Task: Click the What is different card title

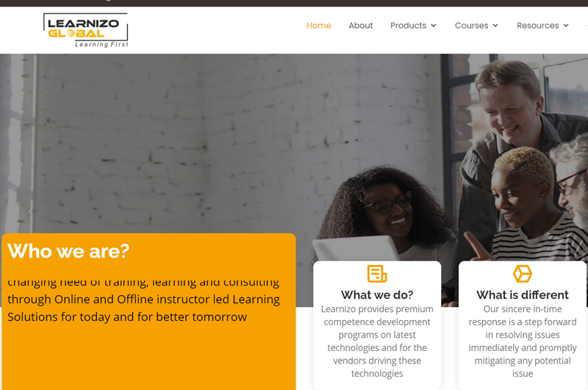Action: [523, 295]
